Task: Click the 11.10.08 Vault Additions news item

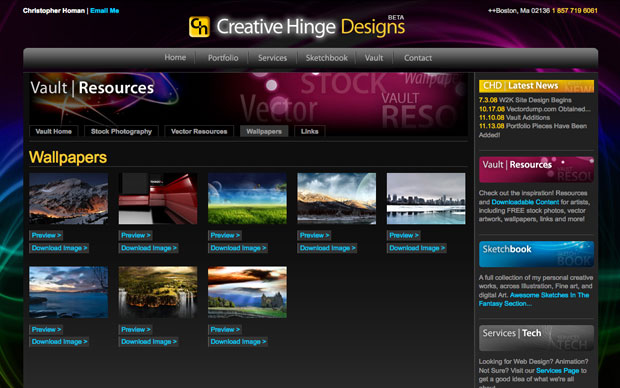Action: [x=514, y=117]
